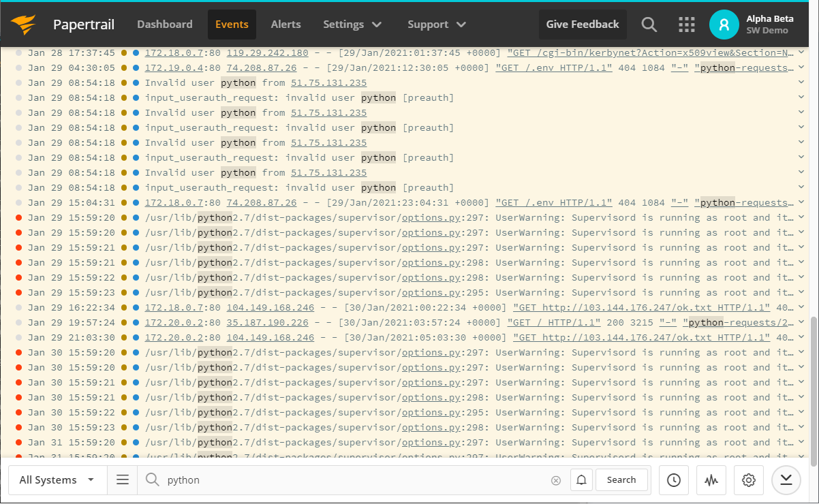Open the apps grid icon in header
The height and width of the screenshot is (504, 819).
(686, 25)
